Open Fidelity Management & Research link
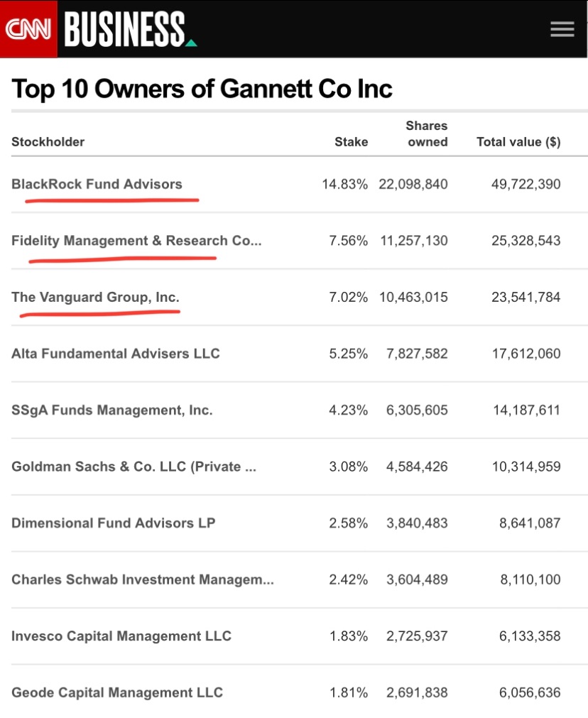This screenshot has height=718, width=588. (136, 241)
